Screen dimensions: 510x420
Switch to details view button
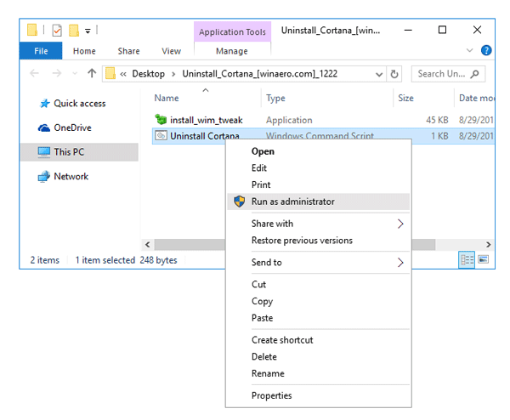467,260
